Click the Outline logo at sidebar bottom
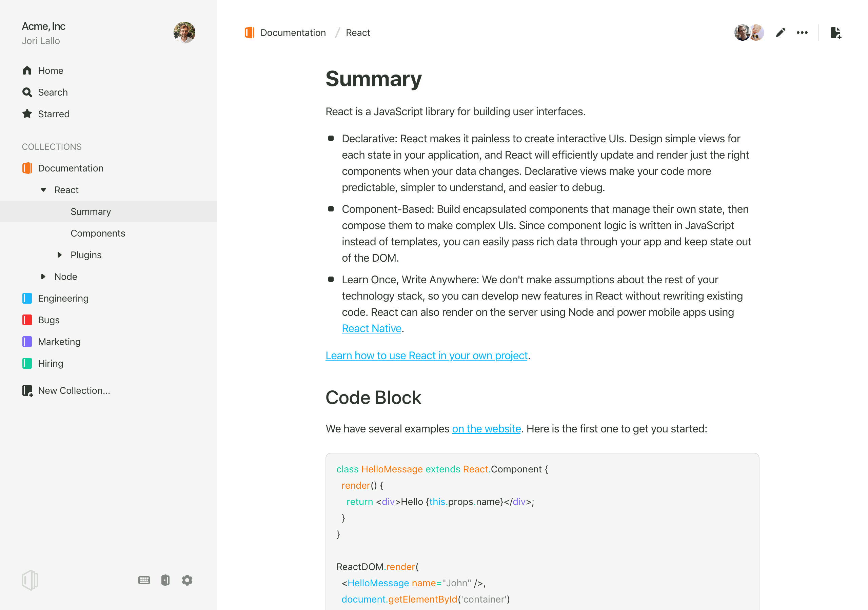This screenshot has width=868, height=610. pos(30,580)
